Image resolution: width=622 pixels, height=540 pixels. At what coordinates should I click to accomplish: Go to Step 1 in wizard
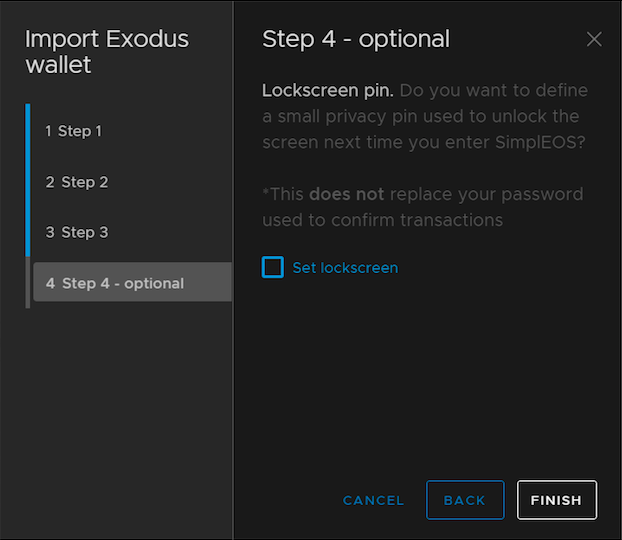[x=73, y=131]
